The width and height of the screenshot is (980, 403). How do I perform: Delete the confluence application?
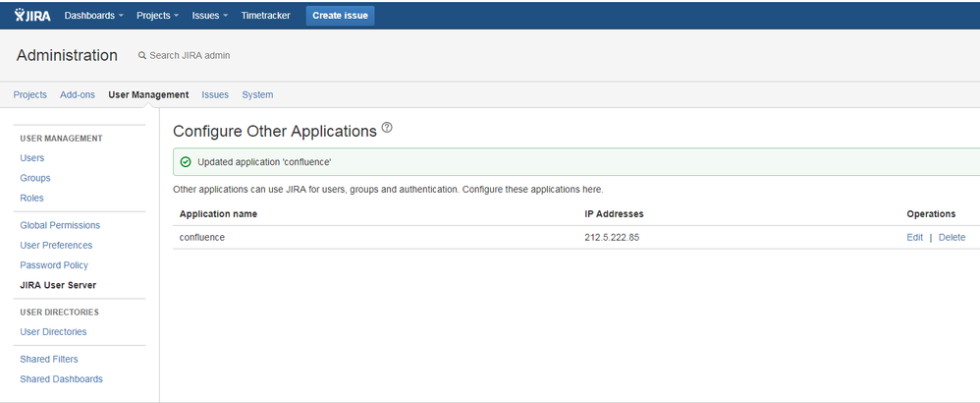(952, 238)
